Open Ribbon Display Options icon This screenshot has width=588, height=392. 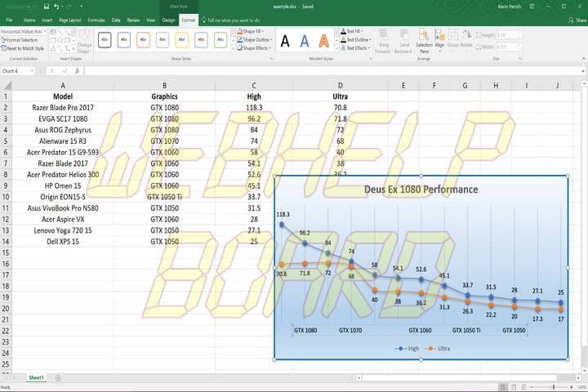point(532,7)
